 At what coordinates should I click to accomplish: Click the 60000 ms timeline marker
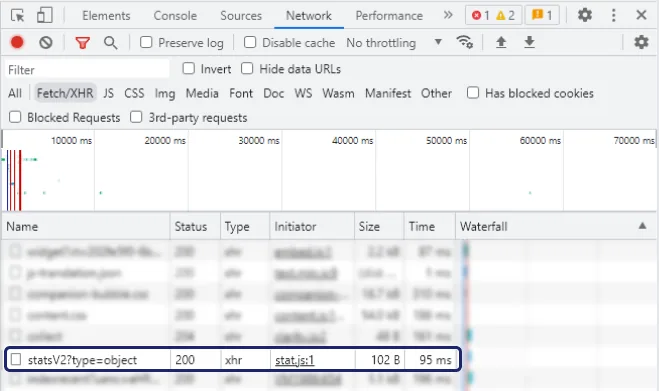click(x=540, y=140)
